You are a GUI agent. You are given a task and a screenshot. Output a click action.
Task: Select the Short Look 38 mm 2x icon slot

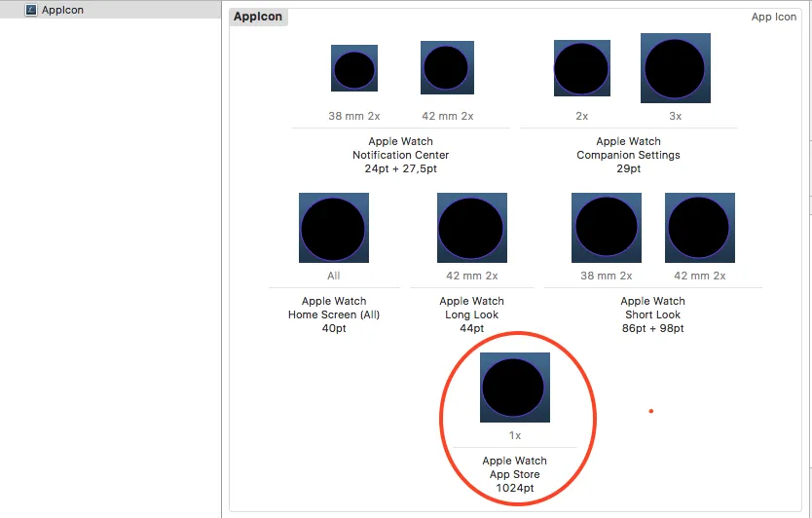[607, 228]
